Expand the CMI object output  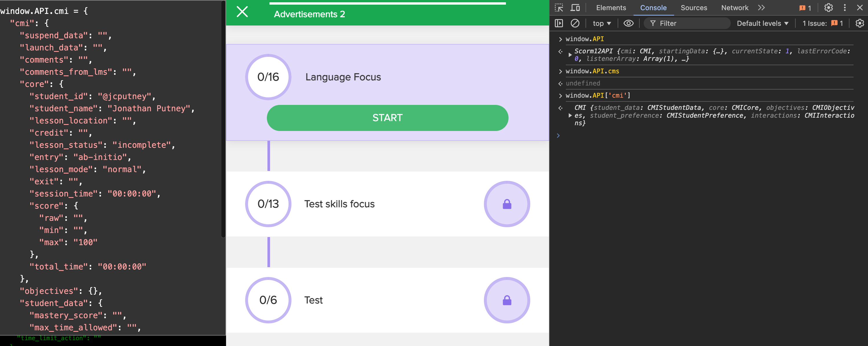point(570,115)
